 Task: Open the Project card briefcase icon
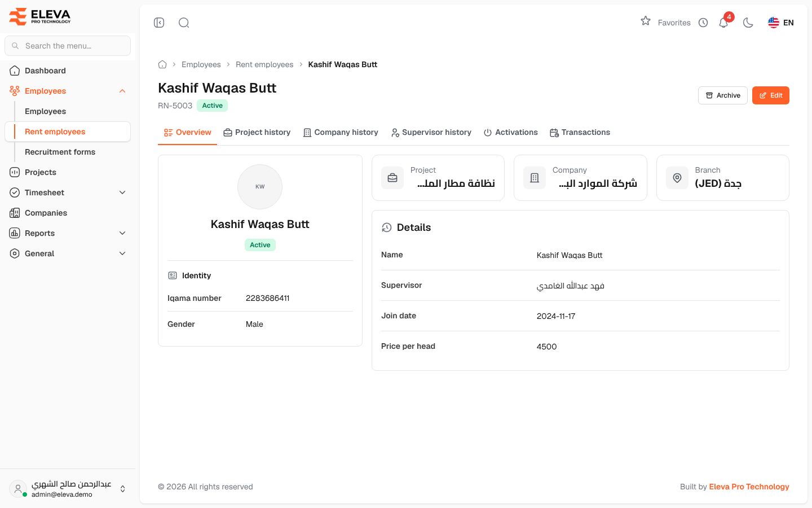tap(392, 178)
